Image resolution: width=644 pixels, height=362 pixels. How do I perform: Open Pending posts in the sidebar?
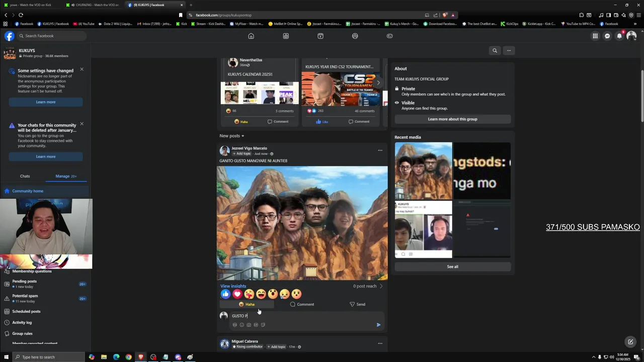45,284
